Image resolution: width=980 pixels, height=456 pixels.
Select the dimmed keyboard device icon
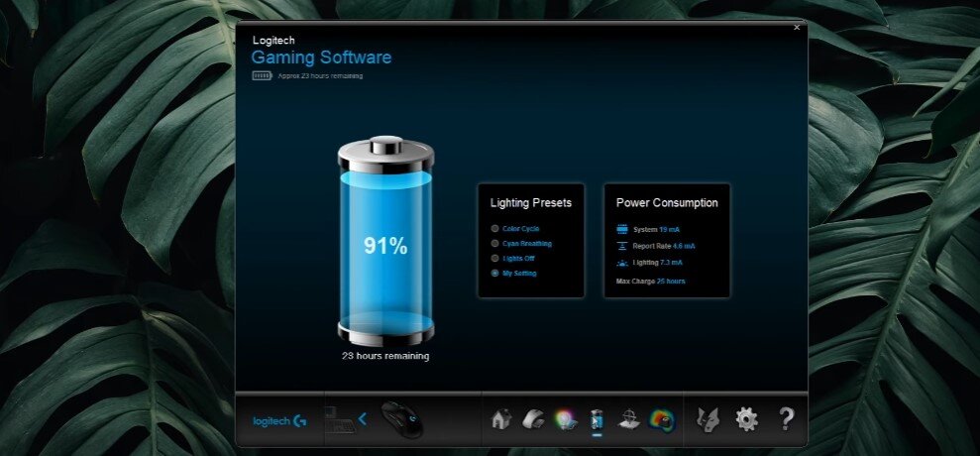pyautogui.click(x=341, y=420)
